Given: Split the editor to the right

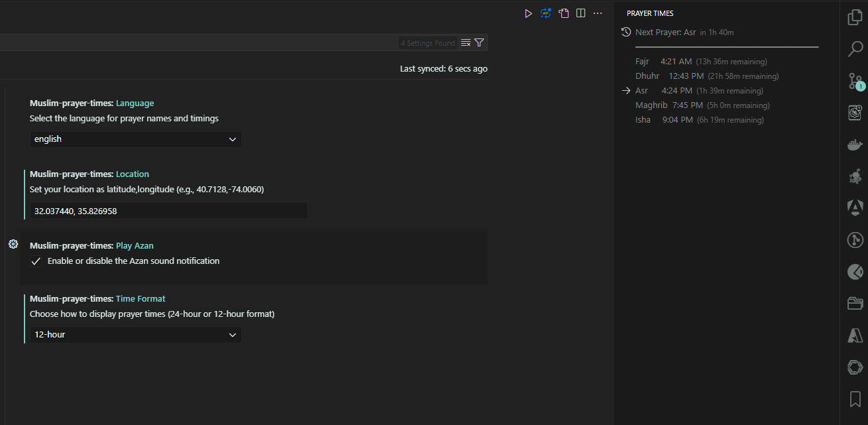Looking at the screenshot, I should coord(580,13).
